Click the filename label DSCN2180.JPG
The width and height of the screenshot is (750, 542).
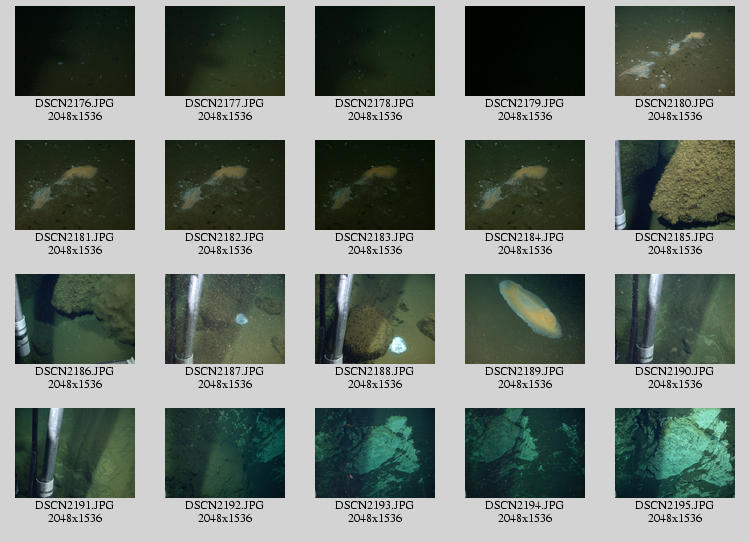674,103
